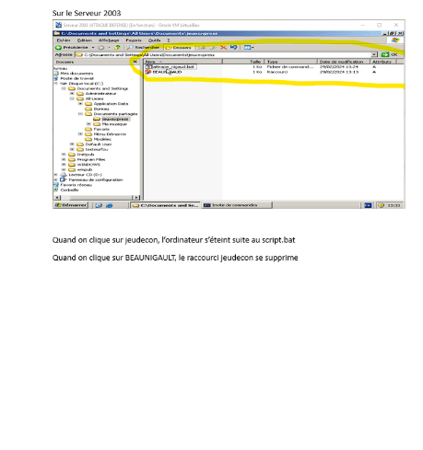Open the address bar dropdown arrow
The width and height of the screenshot is (423, 450).
tap(374, 54)
